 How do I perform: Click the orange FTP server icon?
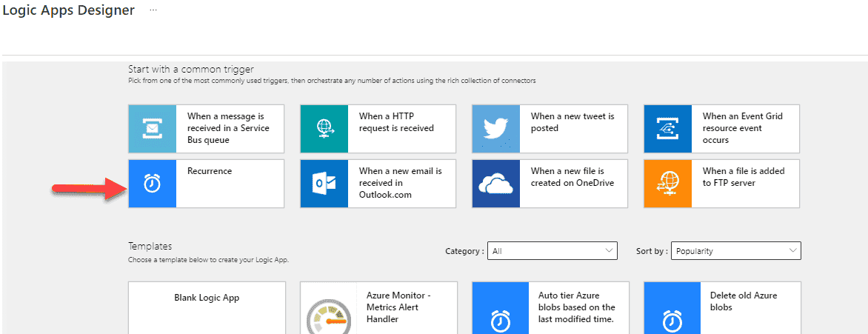point(667,184)
